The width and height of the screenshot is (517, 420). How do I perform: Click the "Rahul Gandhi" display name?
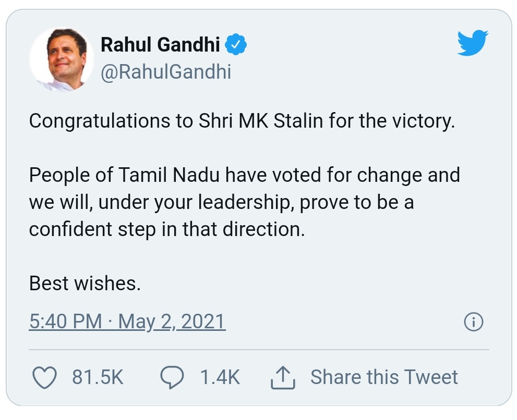160,45
